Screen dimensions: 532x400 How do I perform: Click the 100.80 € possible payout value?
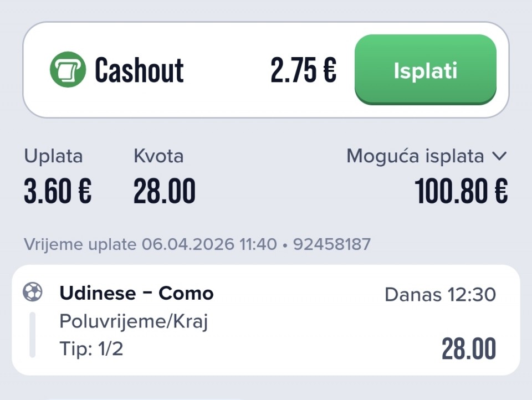pyautogui.click(x=461, y=191)
